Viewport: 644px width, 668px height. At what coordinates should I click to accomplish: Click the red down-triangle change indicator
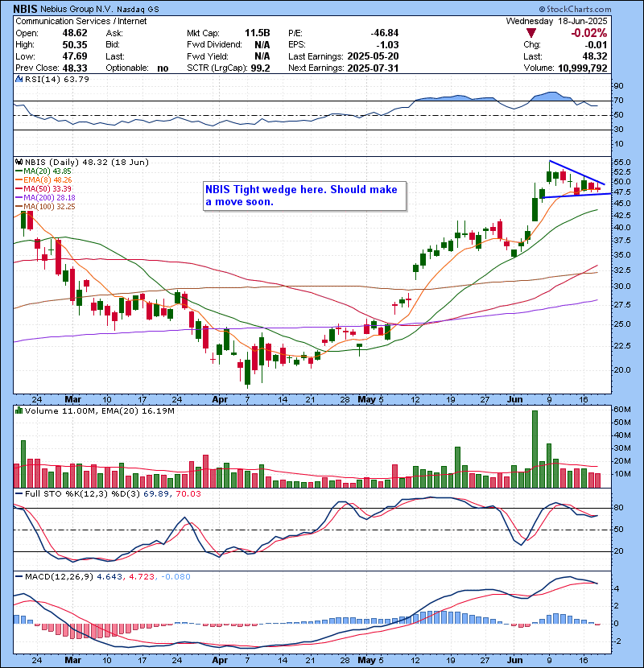(531, 33)
